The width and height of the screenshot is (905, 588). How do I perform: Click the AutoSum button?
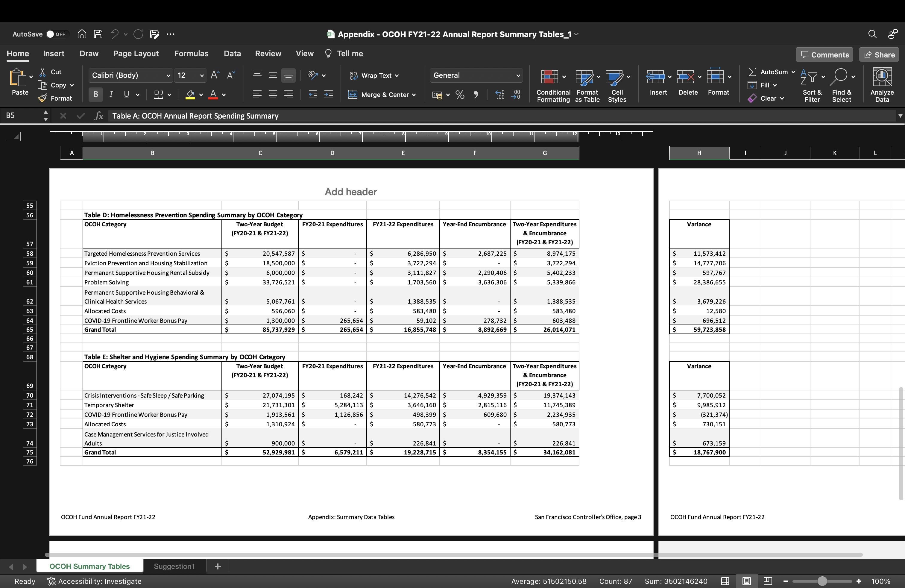770,72
